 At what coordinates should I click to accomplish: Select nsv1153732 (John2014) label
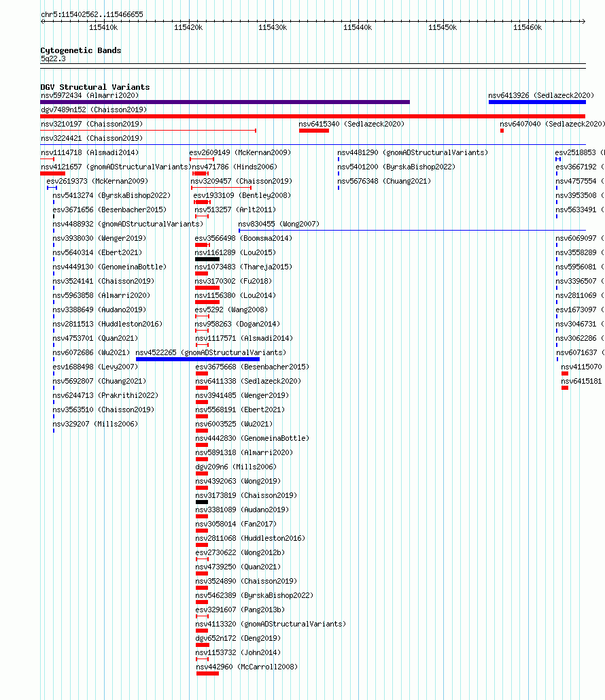pos(238,652)
